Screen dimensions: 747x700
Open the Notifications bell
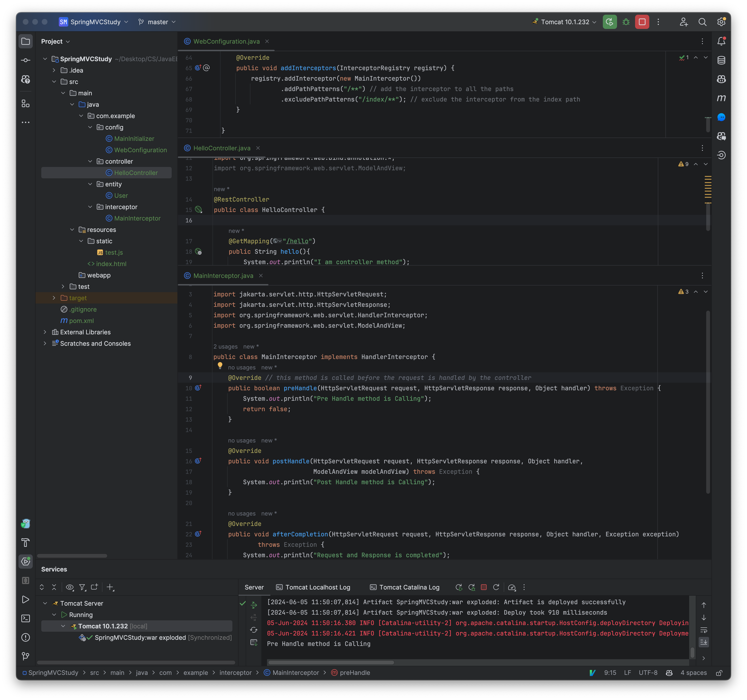[721, 41]
